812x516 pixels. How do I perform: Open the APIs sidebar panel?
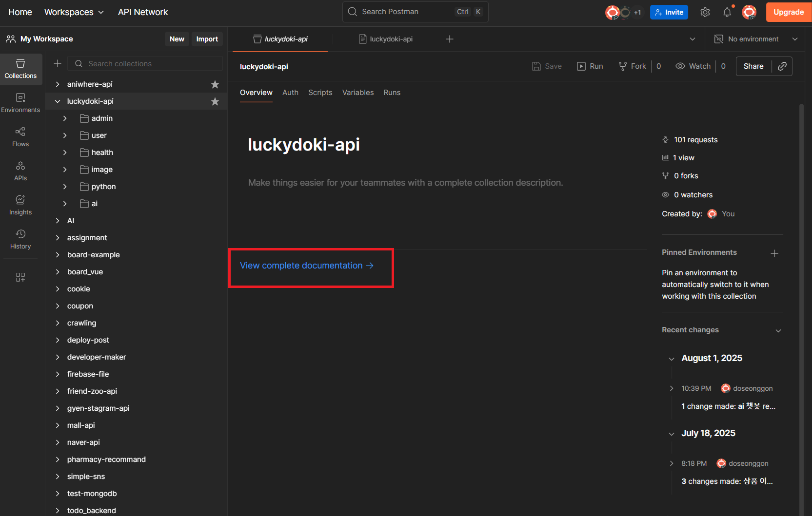(x=20, y=172)
